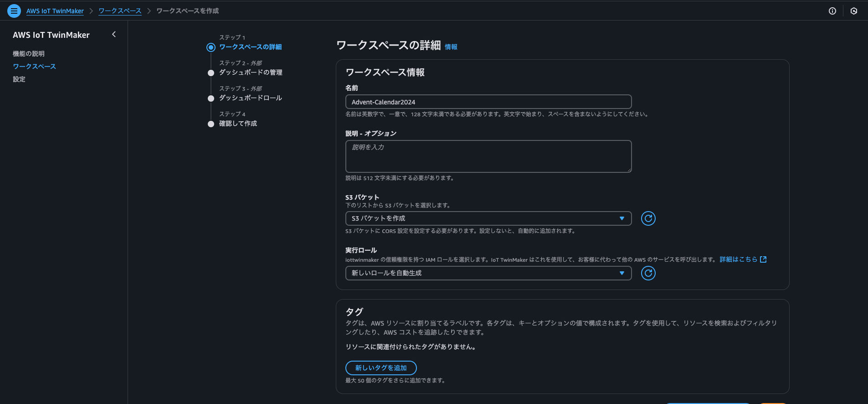Screen dimensions: 868x404
Task: Select step ダッシュボードの管理 in wizard
Action: pyautogui.click(x=251, y=73)
